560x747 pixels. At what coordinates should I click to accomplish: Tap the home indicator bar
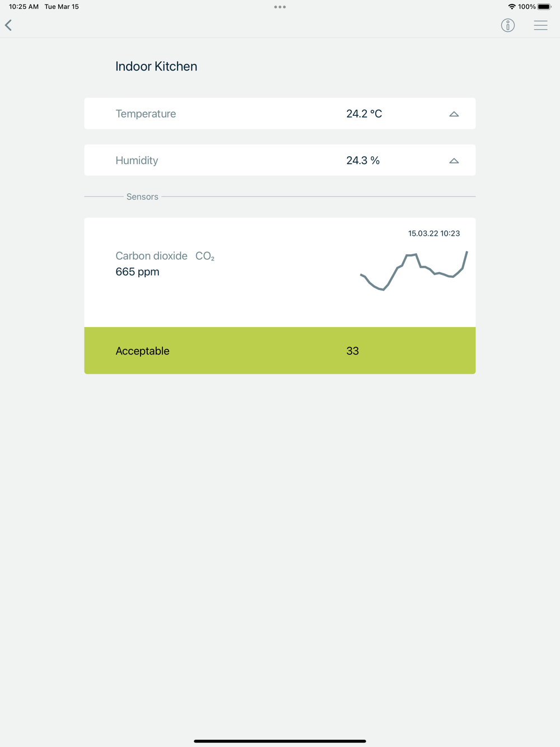[x=280, y=741]
